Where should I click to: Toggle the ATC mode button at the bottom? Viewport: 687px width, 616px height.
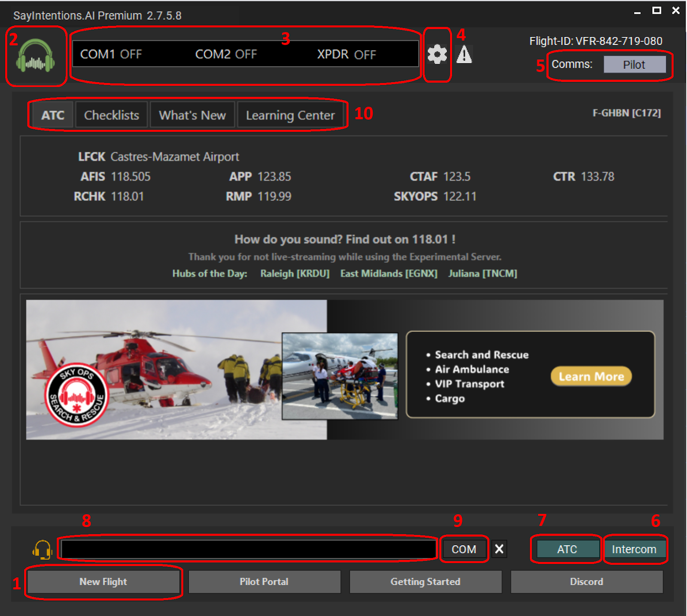coord(567,549)
